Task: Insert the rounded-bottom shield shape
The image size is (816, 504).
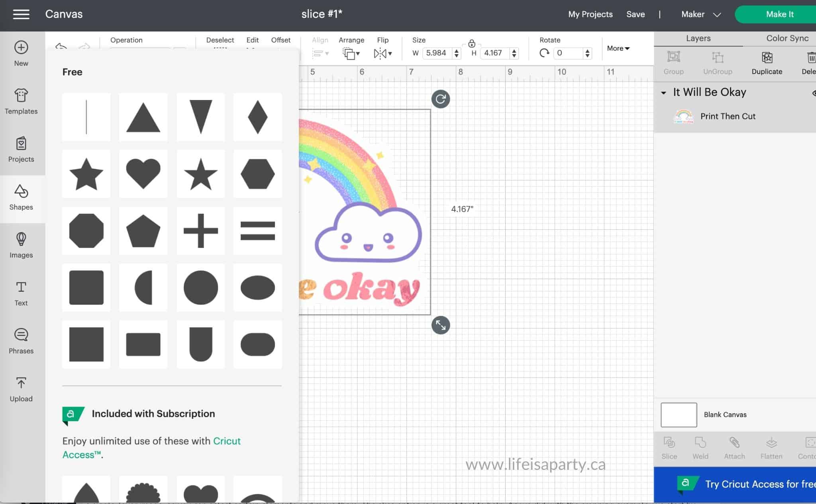Action: [200, 344]
